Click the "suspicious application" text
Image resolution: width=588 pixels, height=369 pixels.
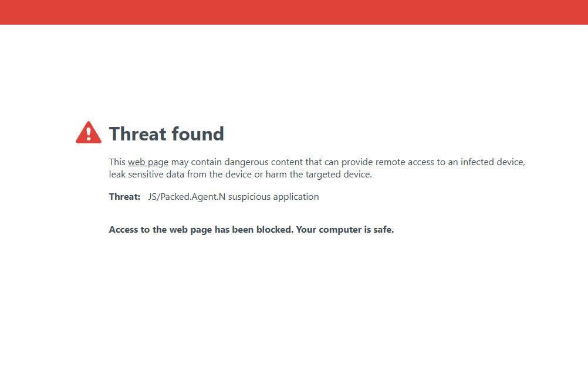(x=273, y=197)
